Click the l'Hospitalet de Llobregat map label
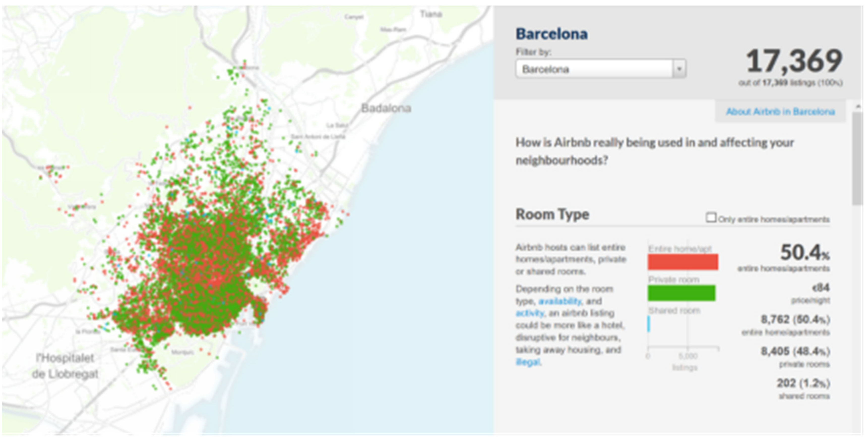This screenshot has height=440, width=868. pyautogui.click(x=65, y=366)
